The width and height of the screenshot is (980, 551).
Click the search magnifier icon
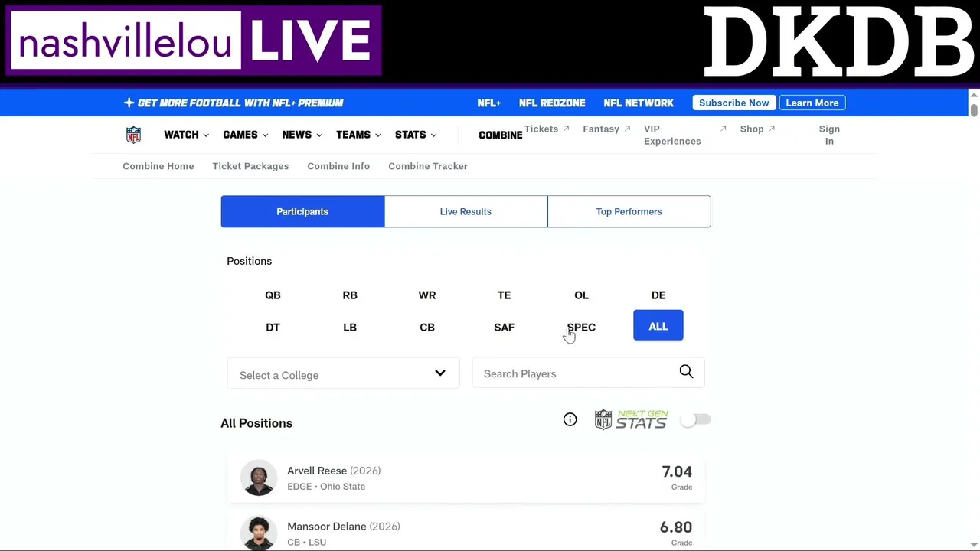pyautogui.click(x=686, y=372)
